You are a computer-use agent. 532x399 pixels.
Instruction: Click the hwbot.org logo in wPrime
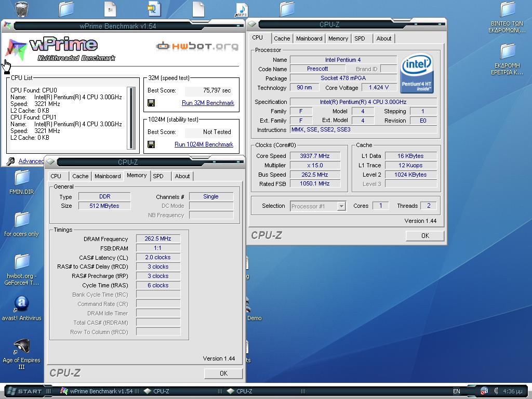(x=197, y=46)
